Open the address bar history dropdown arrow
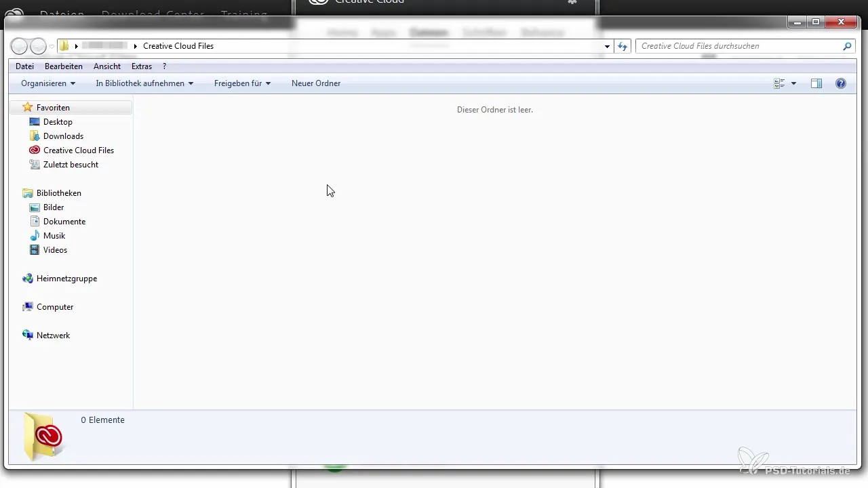868x488 pixels. click(x=607, y=46)
